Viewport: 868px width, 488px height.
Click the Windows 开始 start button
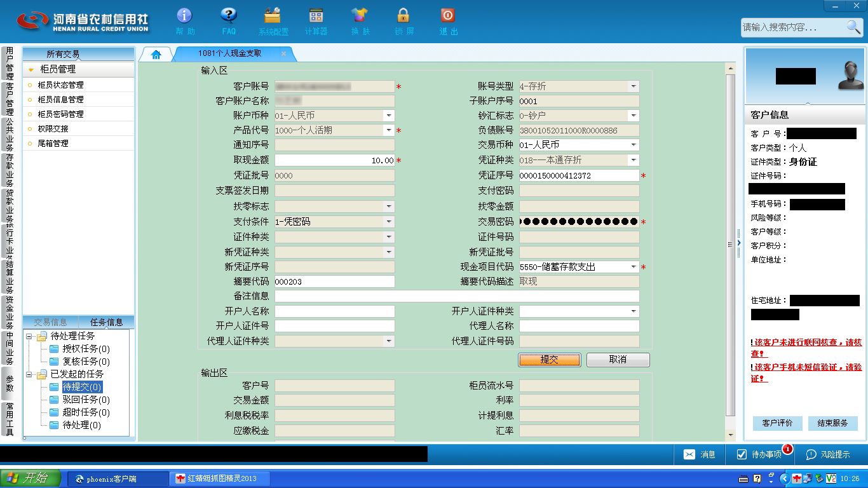[31, 478]
